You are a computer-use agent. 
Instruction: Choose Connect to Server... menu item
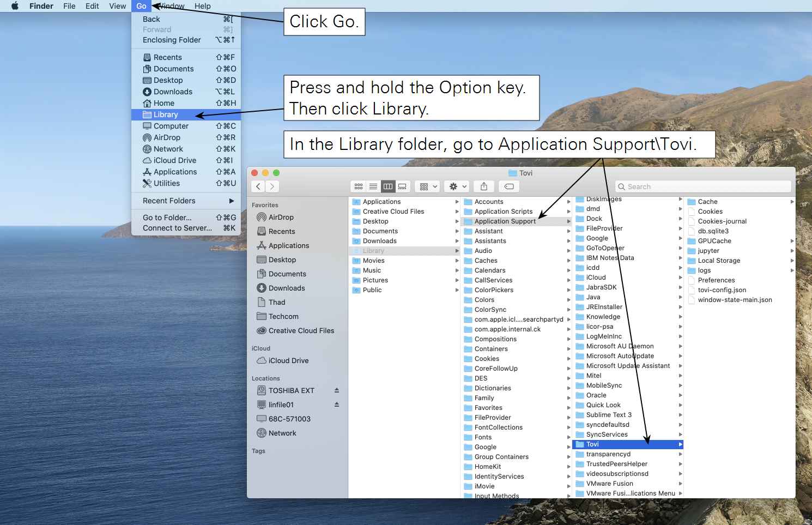click(186, 228)
